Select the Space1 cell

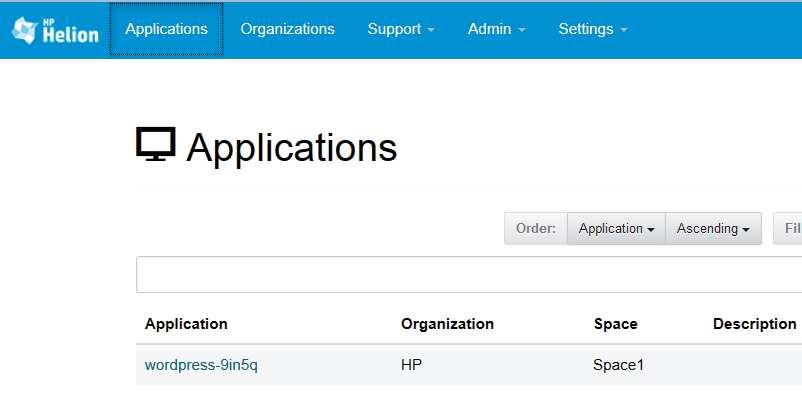point(618,365)
